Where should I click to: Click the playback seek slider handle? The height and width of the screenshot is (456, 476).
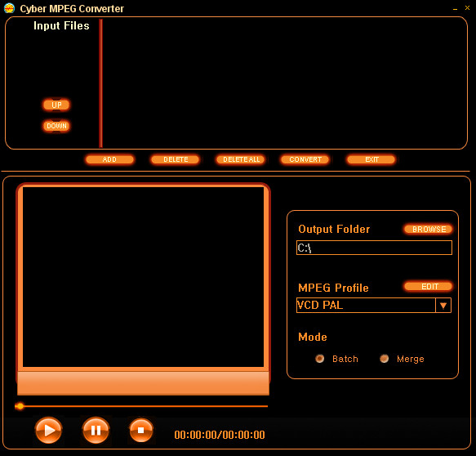pyautogui.click(x=20, y=406)
